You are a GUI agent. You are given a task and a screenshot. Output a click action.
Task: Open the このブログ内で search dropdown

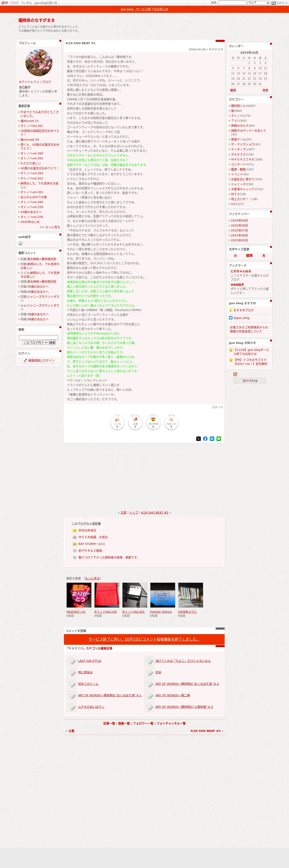pyautogui.click(x=35, y=343)
